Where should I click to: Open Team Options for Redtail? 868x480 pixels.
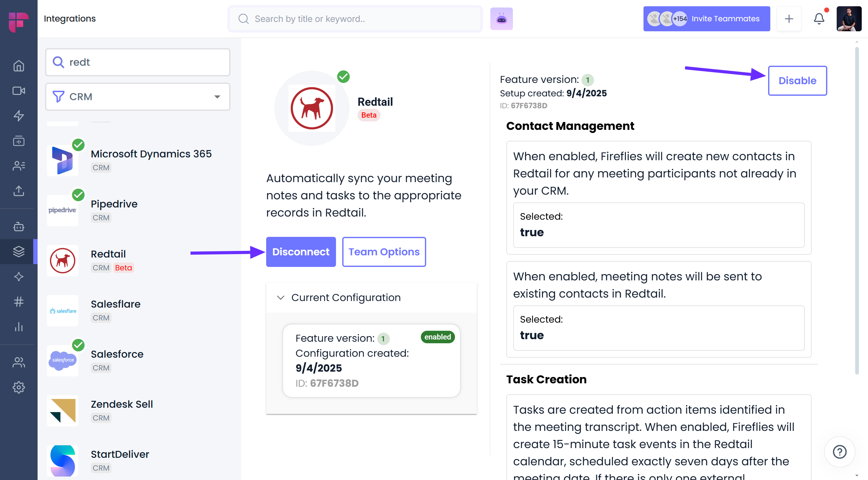(x=384, y=252)
